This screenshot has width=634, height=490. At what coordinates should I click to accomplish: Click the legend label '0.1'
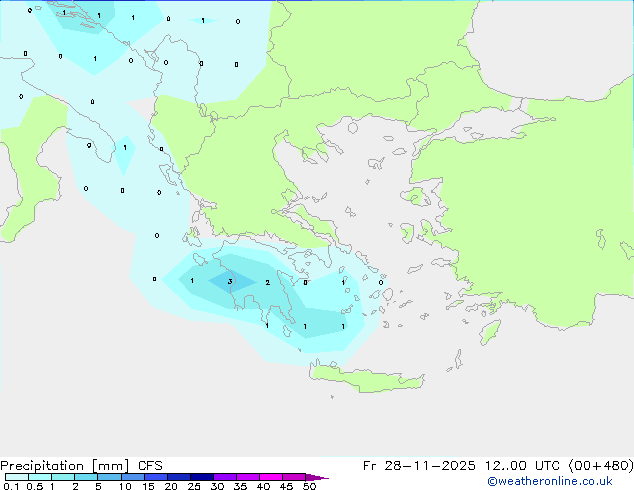pyautogui.click(x=11, y=486)
